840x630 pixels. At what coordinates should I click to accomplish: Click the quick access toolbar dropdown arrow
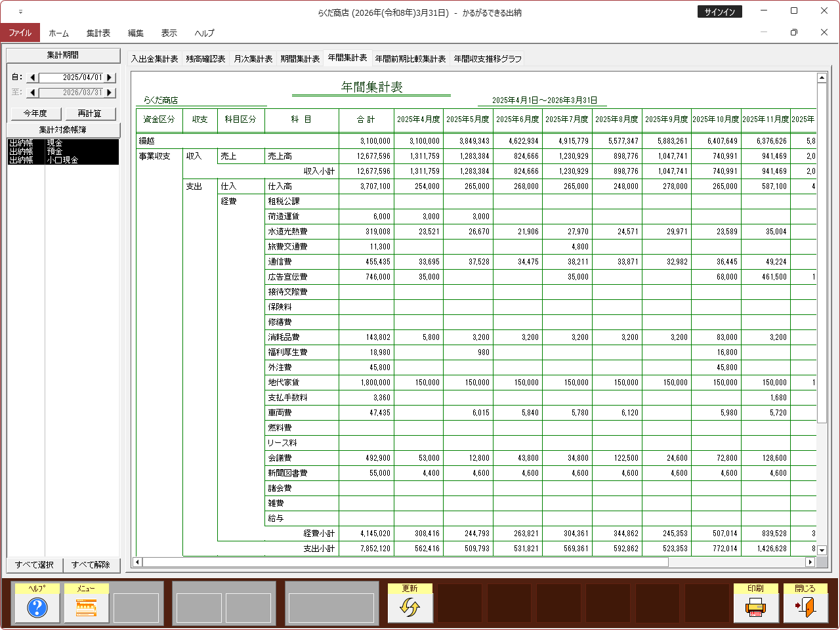pyautogui.click(x=20, y=12)
